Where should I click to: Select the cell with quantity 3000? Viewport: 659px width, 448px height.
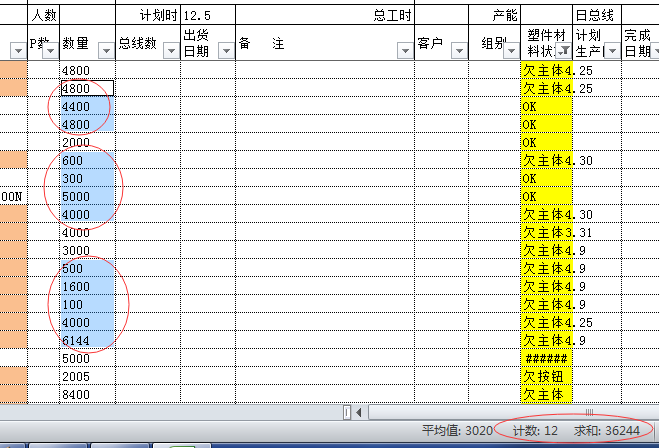click(x=87, y=250)
